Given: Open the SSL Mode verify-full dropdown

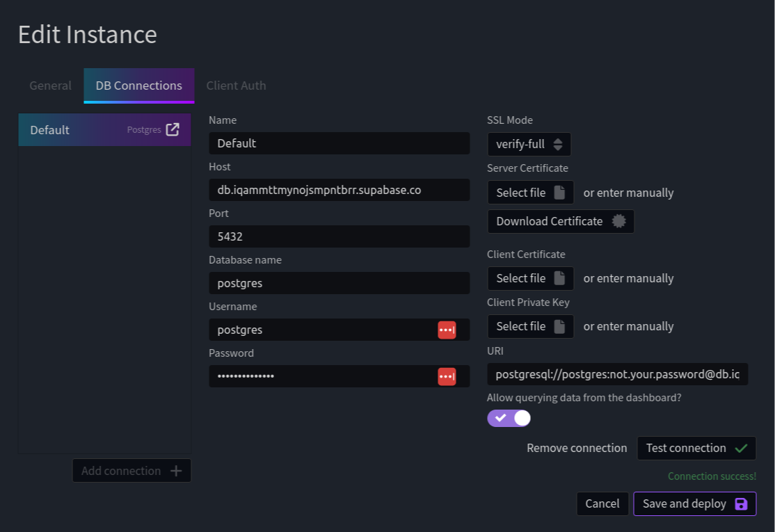Looking at the screenshot, I should point(529,144).
